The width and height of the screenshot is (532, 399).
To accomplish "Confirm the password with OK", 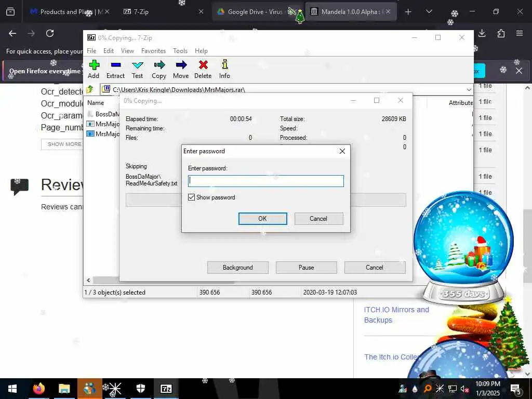I will point(262,219).
